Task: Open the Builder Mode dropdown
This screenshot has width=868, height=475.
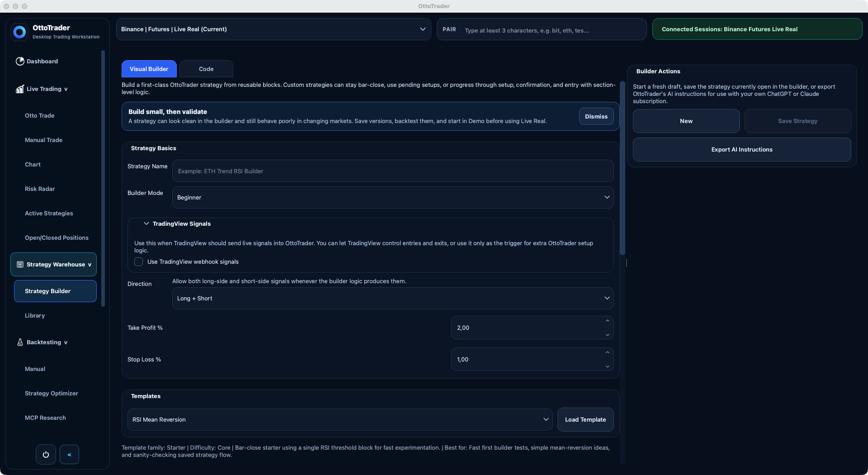Action: (x=393, y=198)
